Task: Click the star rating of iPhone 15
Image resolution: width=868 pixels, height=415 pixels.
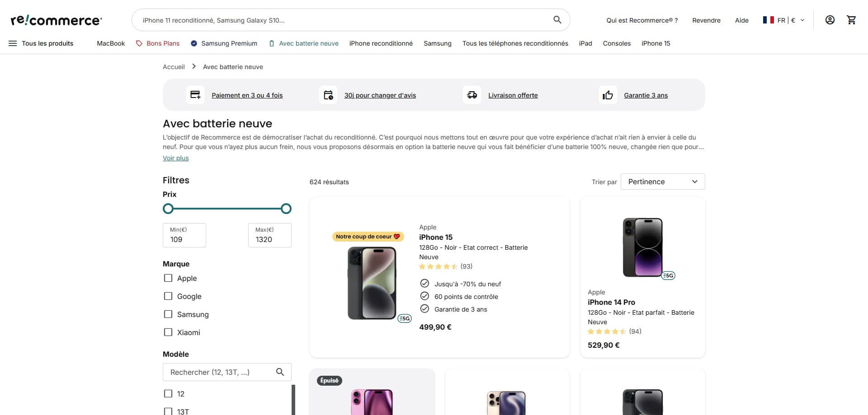Action: (439, 266)
